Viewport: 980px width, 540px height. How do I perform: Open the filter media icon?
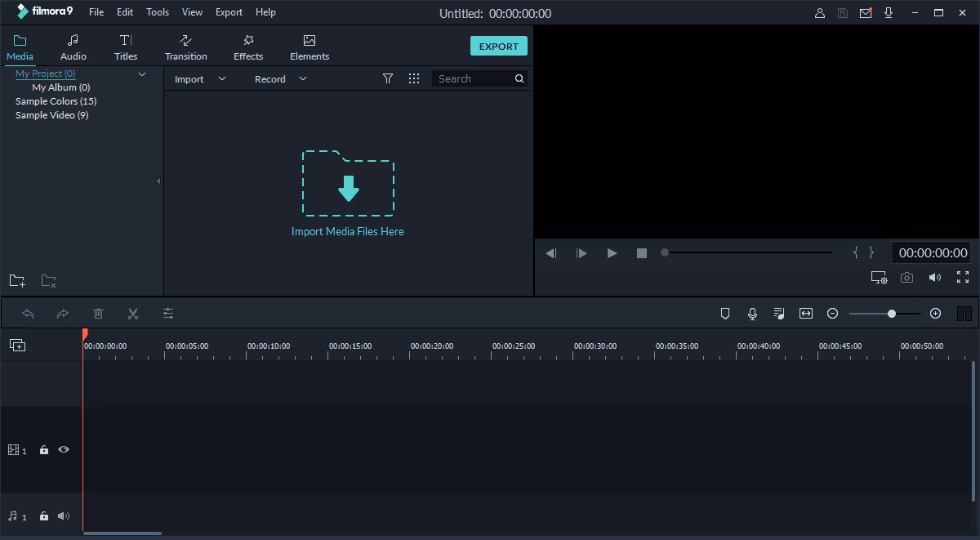coord(388,78)
